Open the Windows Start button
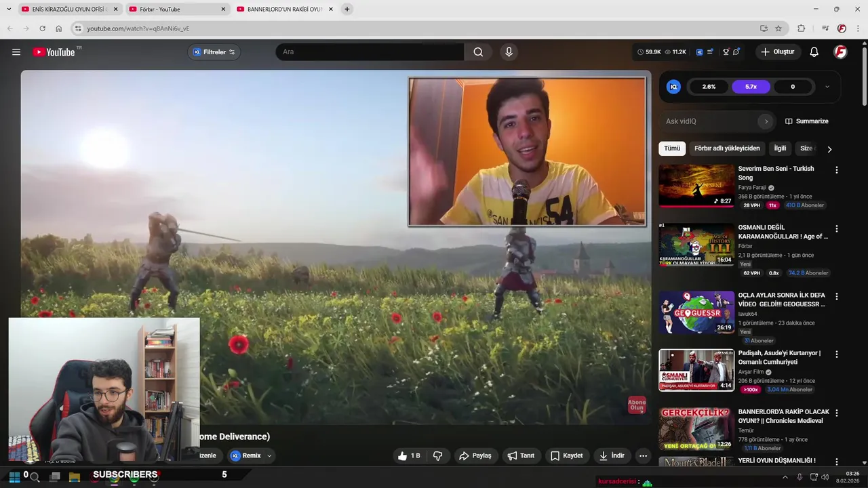Screen dimensions: 868x488 [14, 476]
